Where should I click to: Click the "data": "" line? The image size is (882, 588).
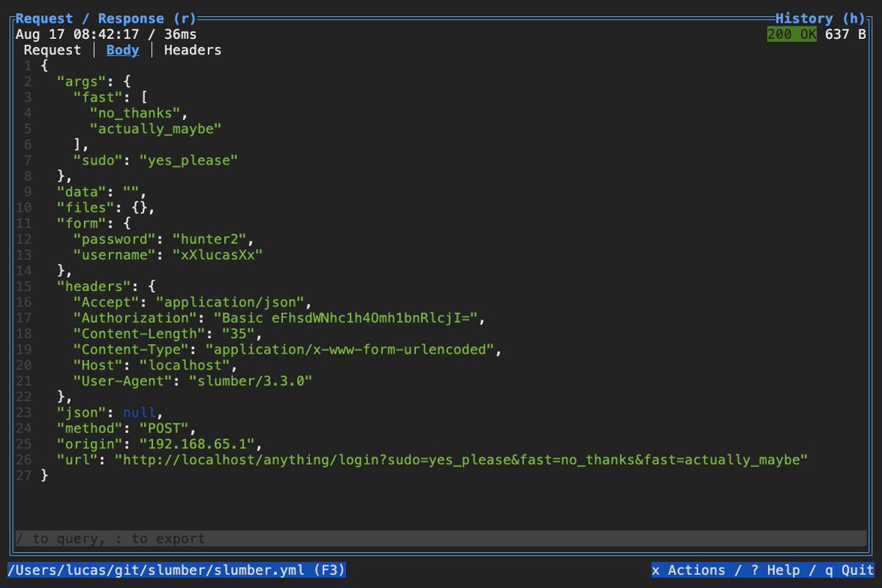tap(102, 192)
